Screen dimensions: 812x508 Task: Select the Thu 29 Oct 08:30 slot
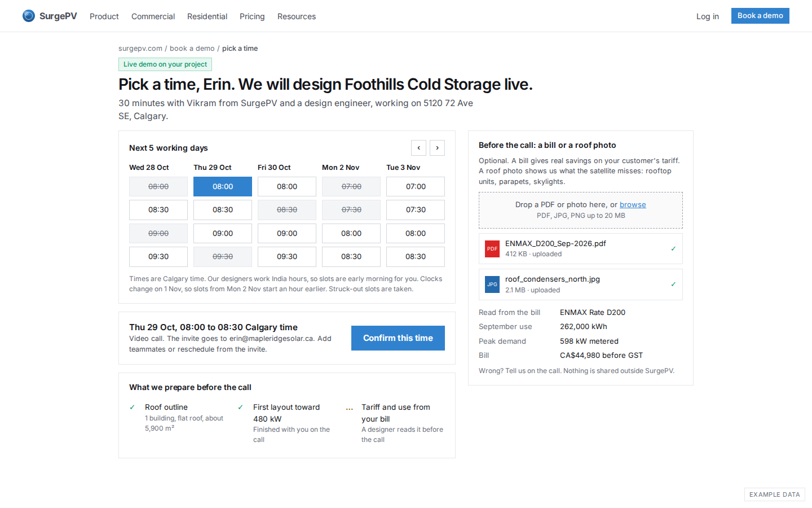pos(223,210)
